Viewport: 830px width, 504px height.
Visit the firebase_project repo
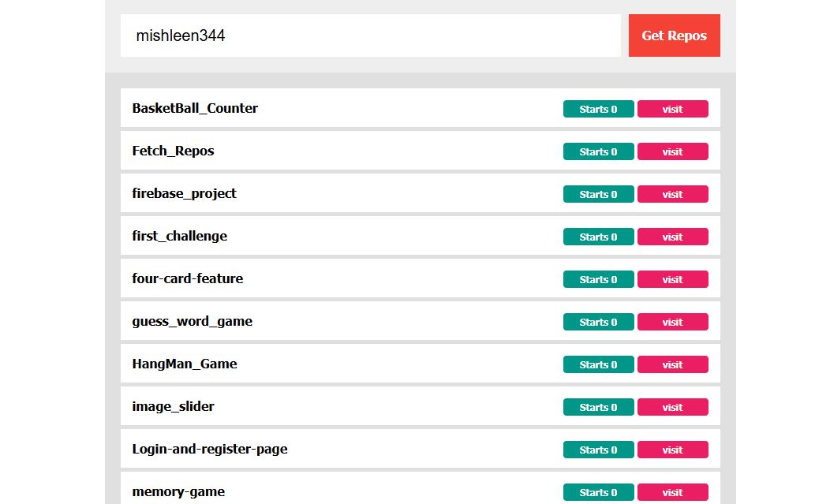click(x=672, y=194)
